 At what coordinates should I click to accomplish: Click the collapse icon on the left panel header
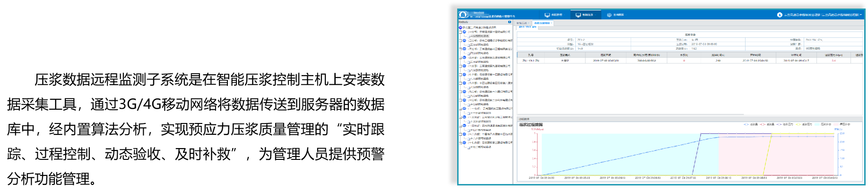(509, 22)
